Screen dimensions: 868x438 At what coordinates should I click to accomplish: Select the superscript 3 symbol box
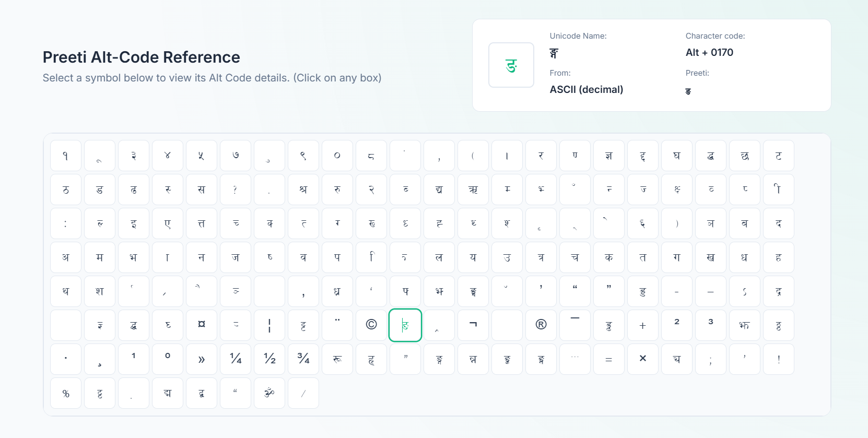710,325
